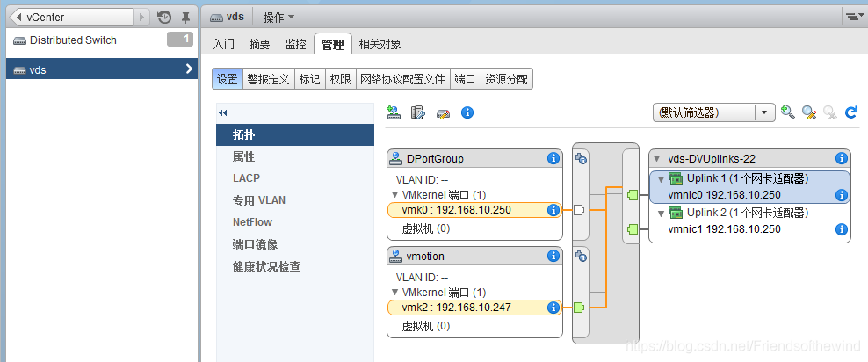Click the vmotion port group icon

[396, 257]
